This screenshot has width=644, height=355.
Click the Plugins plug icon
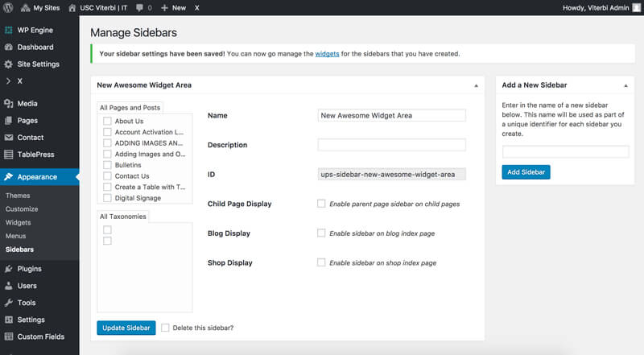(9, 269)
